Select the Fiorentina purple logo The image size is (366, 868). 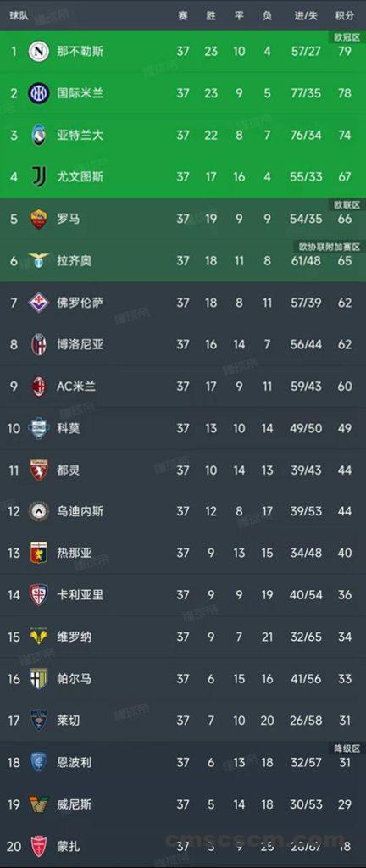[39, 303]
